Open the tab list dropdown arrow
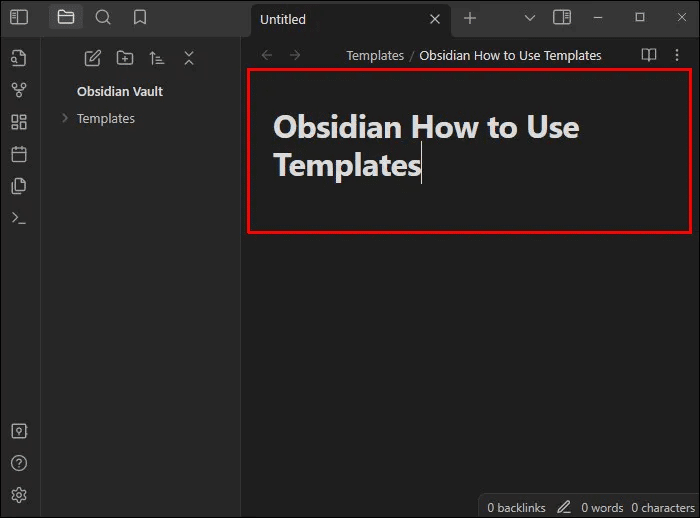 click(530, 18)
